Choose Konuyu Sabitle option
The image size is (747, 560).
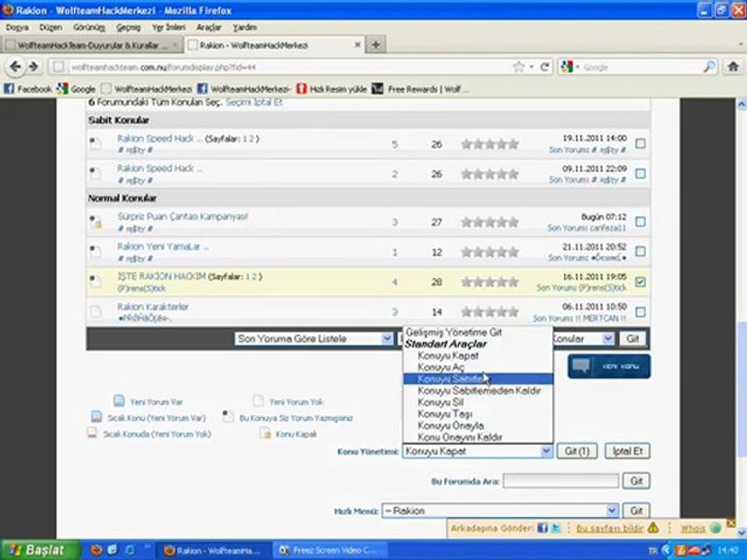click(478, 379)
